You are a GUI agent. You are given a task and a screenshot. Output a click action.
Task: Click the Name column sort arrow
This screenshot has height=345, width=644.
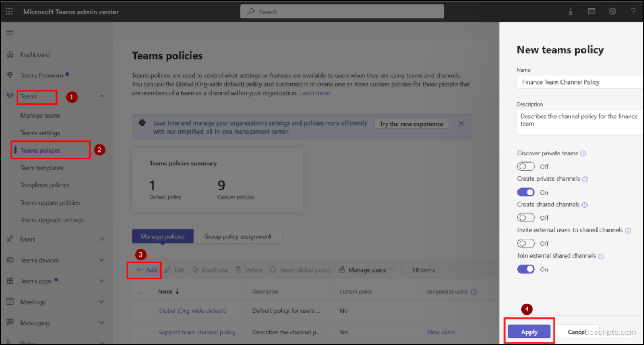[178, 291]
